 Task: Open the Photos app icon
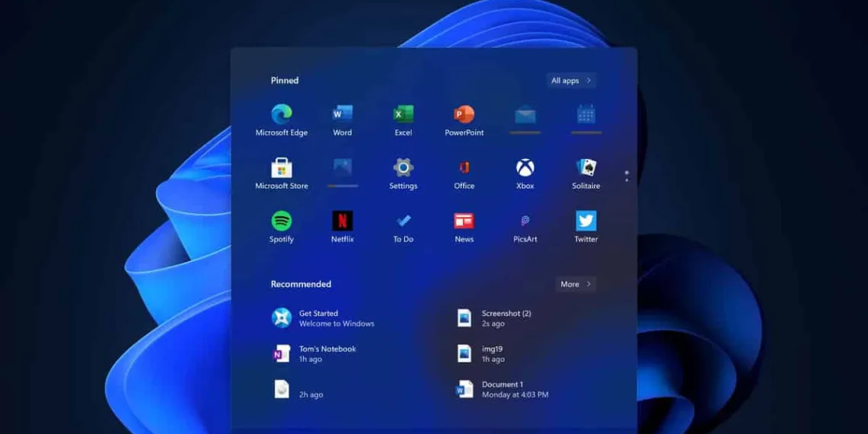(x=342, y=168)
